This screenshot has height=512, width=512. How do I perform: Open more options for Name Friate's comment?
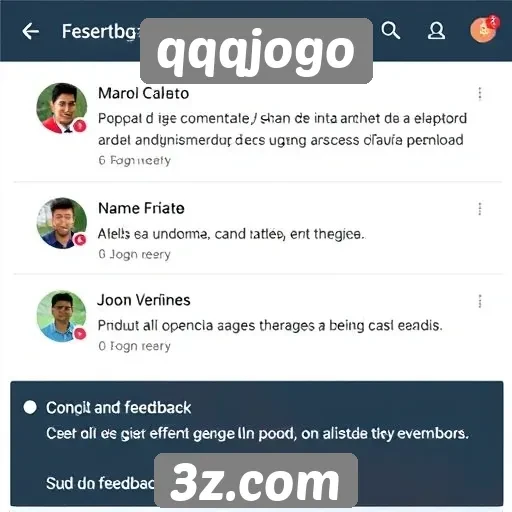(x=480, y=209)
